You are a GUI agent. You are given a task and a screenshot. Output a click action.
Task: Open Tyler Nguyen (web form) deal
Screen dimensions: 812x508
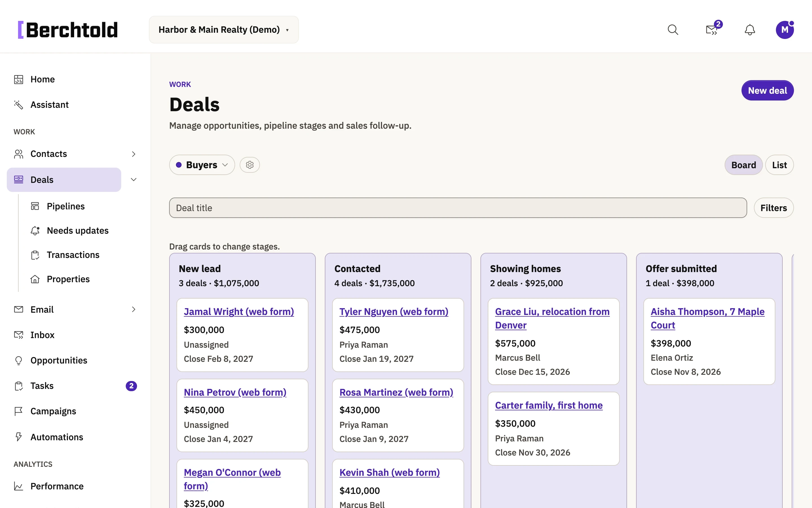coord(394,312)
